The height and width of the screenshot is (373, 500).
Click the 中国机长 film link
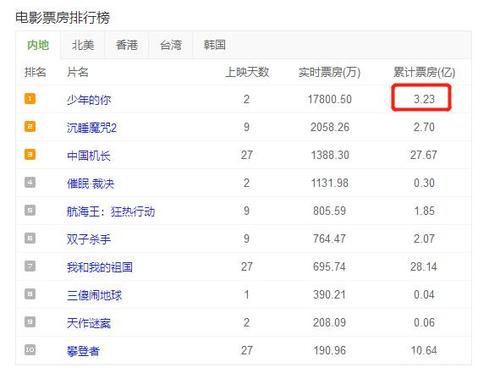tap(89, 155)
